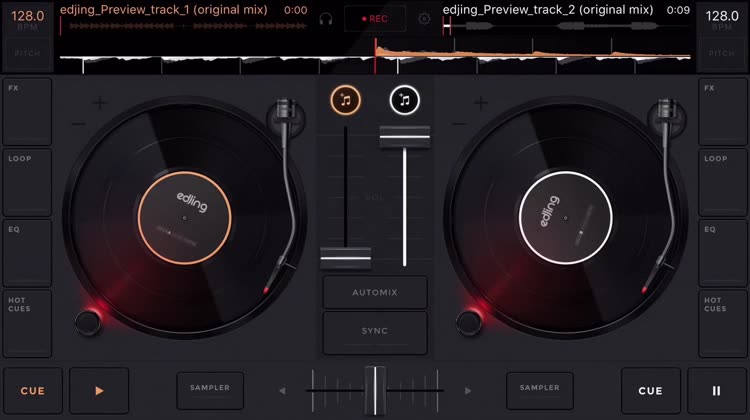The height and width of the screenshot is (420, 750).
Task: Open the right deck EQ panel
Action: point(723,253)
